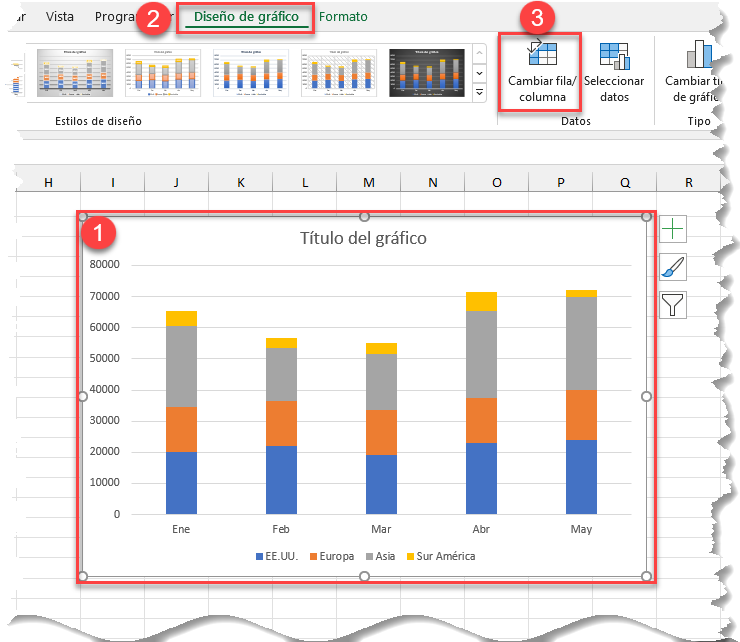Select gray Asia segment of May bar
This screenshot has width=740, height=642.
click(581, 343)
